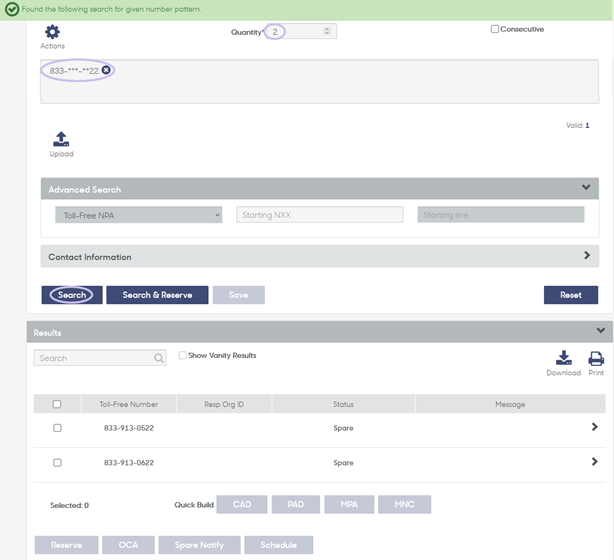The image size is (614, 560).
Task: Toggle Show Vanity Results checkbox
Action: 182,355
